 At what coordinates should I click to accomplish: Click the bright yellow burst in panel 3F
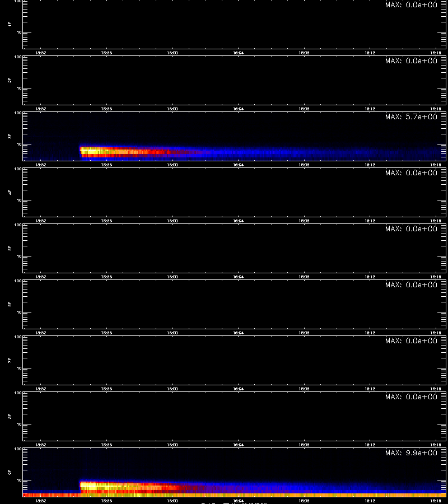click(93, 151)
